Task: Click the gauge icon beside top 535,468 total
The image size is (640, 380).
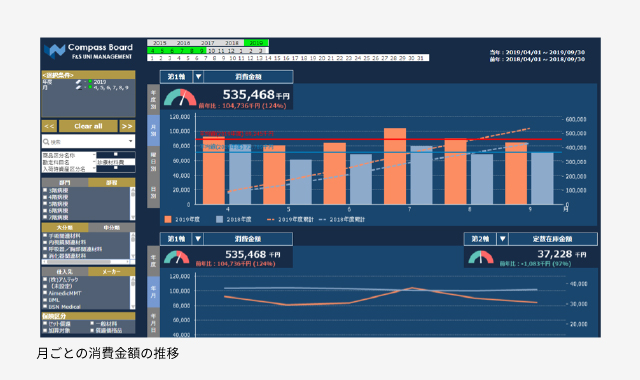Action: [180, 98]
